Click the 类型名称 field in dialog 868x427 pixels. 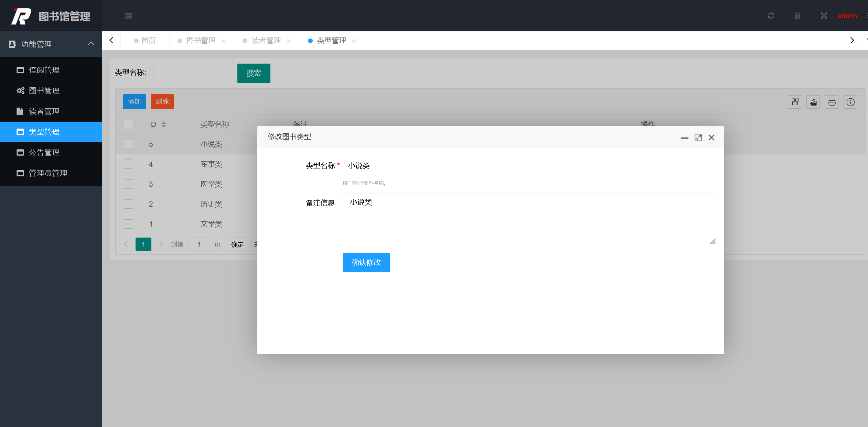tap(529, 166)
